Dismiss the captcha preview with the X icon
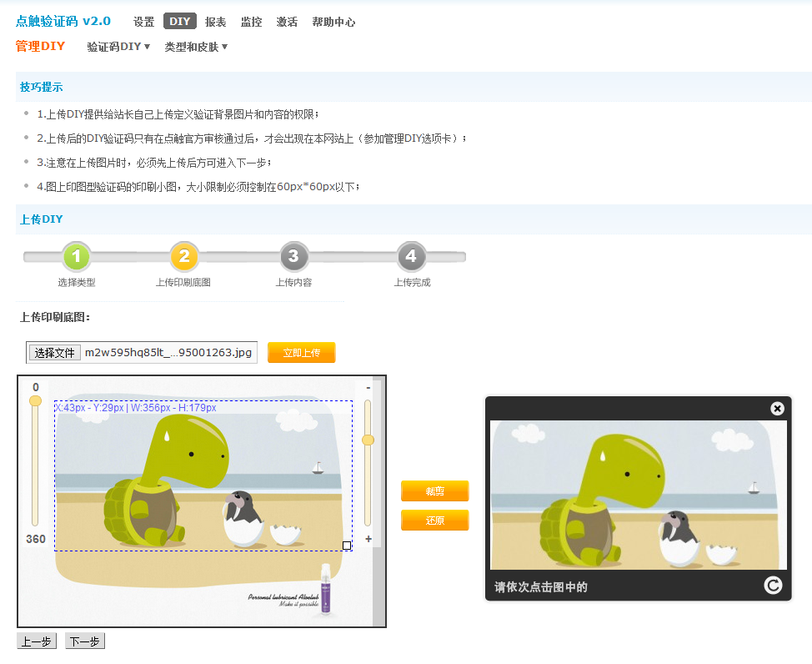Viewport: 812px width, 664px height. click(x=777, y=408)
